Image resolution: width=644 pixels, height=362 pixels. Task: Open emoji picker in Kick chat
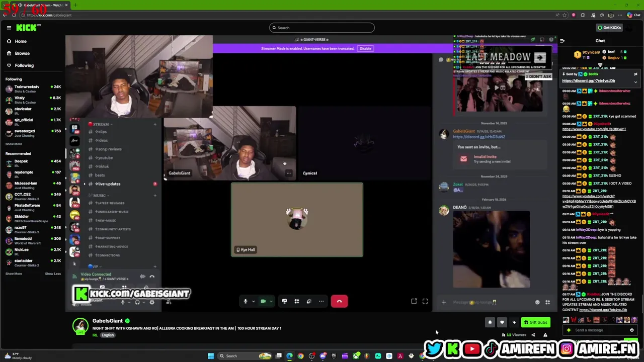click(632, 330)
